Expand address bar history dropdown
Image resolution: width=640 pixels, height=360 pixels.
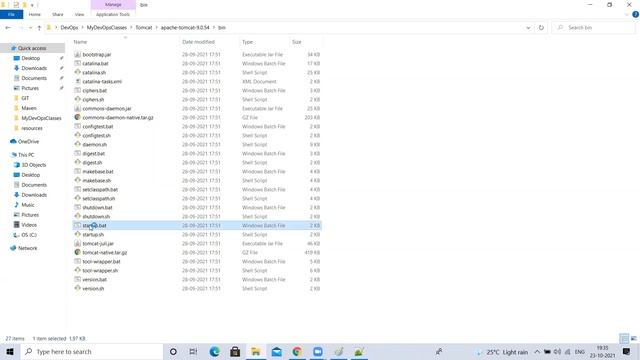point(528,28)
